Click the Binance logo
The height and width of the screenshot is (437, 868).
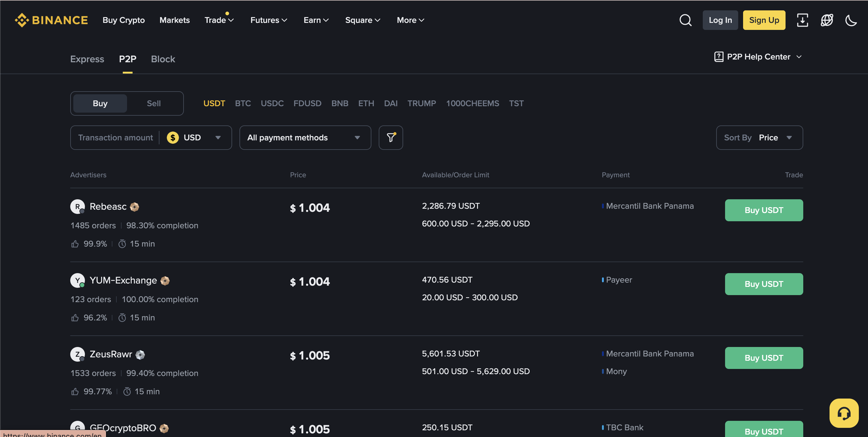[51, 20]
